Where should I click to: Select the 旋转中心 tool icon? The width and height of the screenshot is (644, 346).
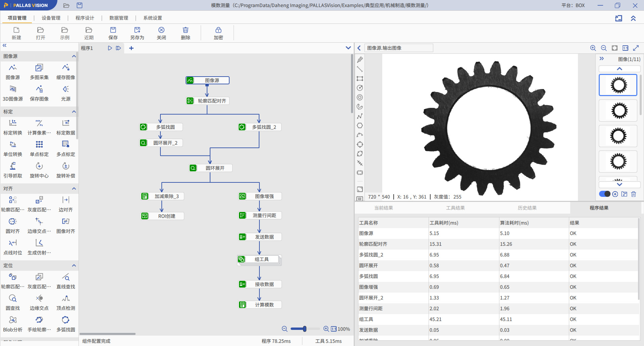click(x=39, y=166)
